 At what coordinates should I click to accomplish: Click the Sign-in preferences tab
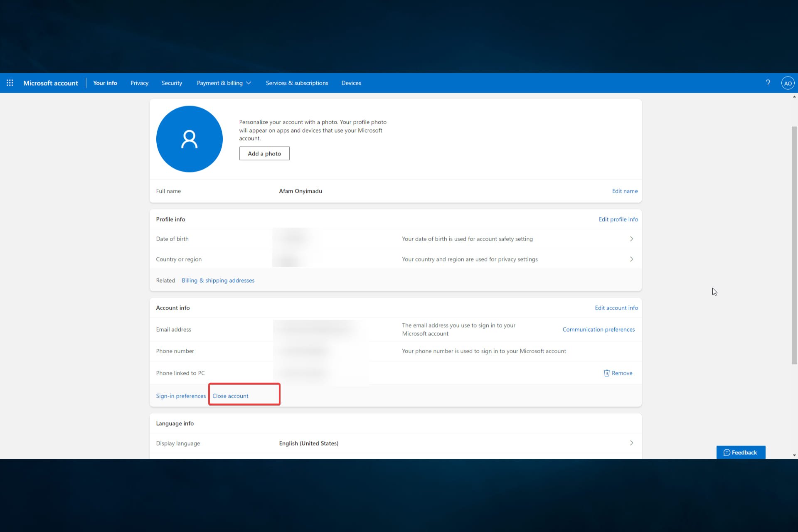tap(180, 395)
